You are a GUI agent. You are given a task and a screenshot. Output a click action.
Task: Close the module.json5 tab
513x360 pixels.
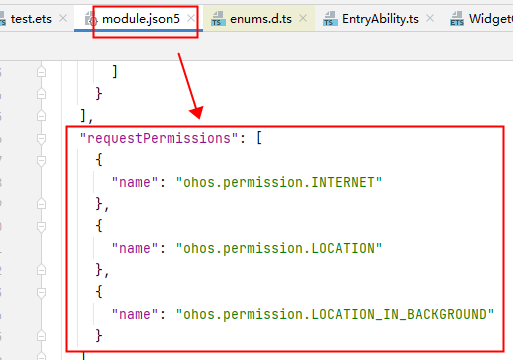[x=191, y=18]
